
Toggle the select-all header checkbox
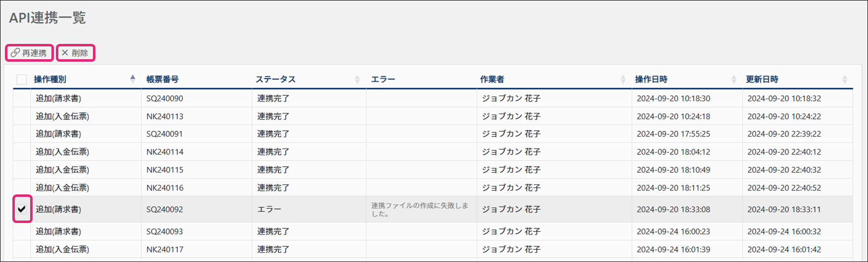click(x=22, y=79)
